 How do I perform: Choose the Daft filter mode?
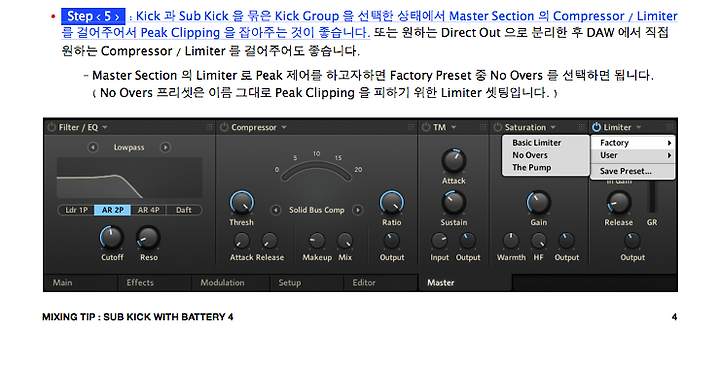point(184,210)
